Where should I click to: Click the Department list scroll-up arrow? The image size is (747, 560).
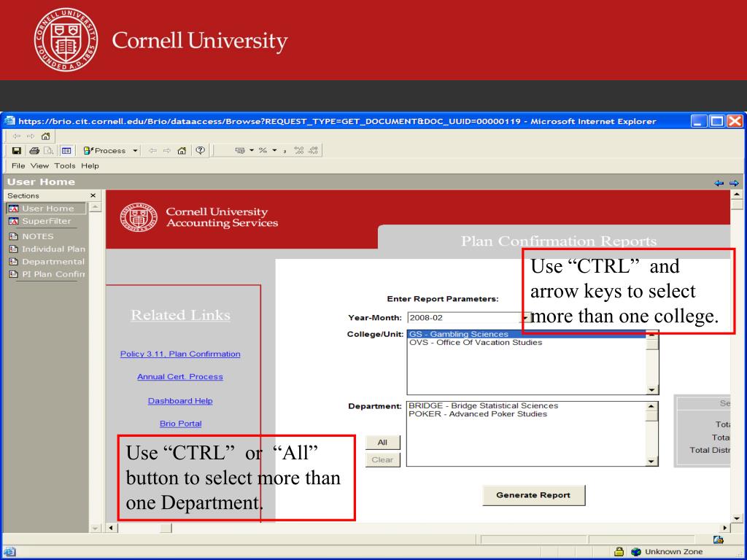651,406
